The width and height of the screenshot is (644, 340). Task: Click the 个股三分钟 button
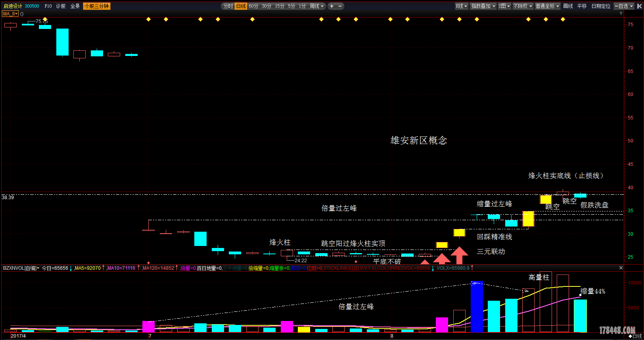[97, 6]
